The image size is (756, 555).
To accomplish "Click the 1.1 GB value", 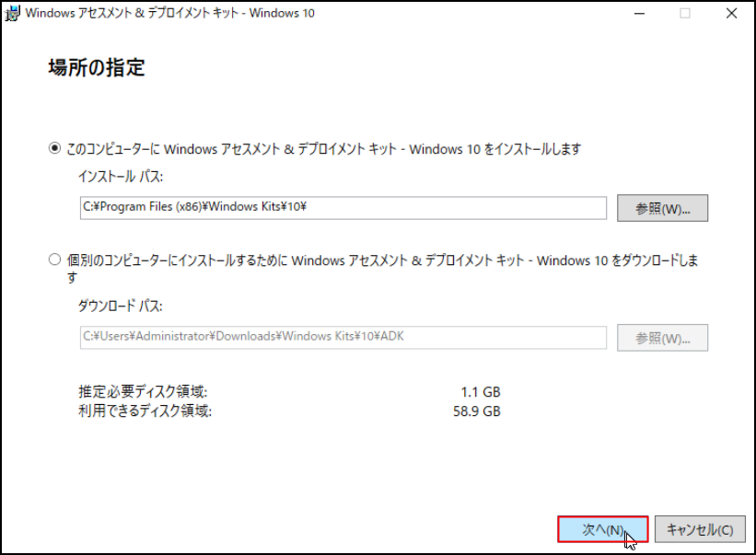I will point(481,392).
